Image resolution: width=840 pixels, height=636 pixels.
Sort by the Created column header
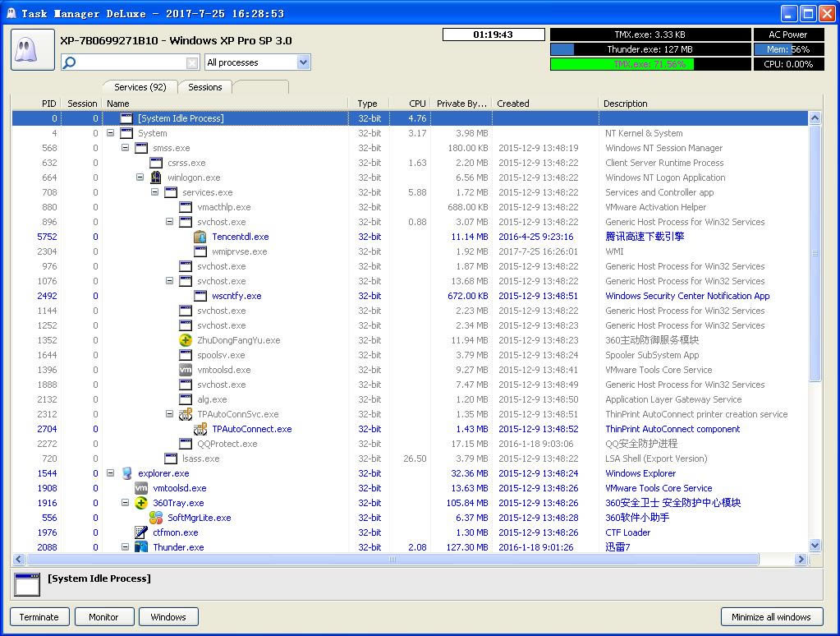point(545,104)
